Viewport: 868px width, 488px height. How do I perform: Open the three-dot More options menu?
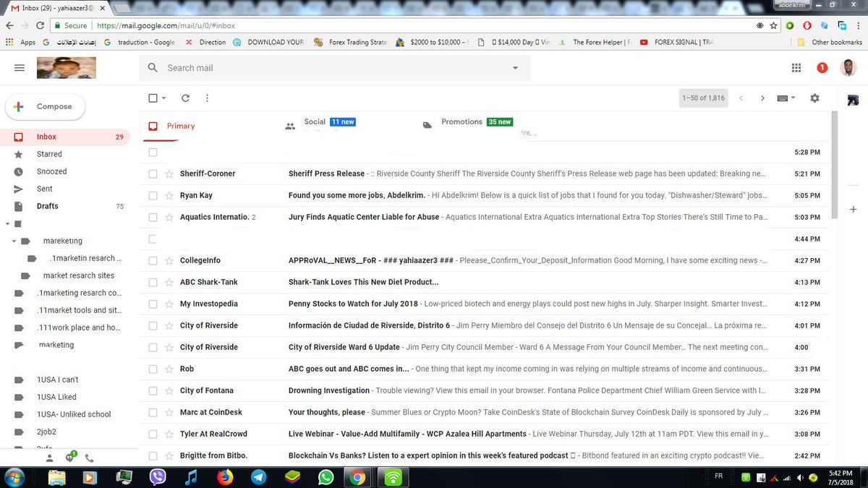[x=207, y=98]
